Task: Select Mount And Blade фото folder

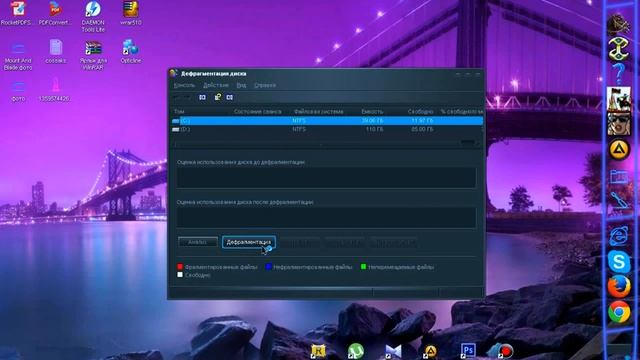Action: 18,55
